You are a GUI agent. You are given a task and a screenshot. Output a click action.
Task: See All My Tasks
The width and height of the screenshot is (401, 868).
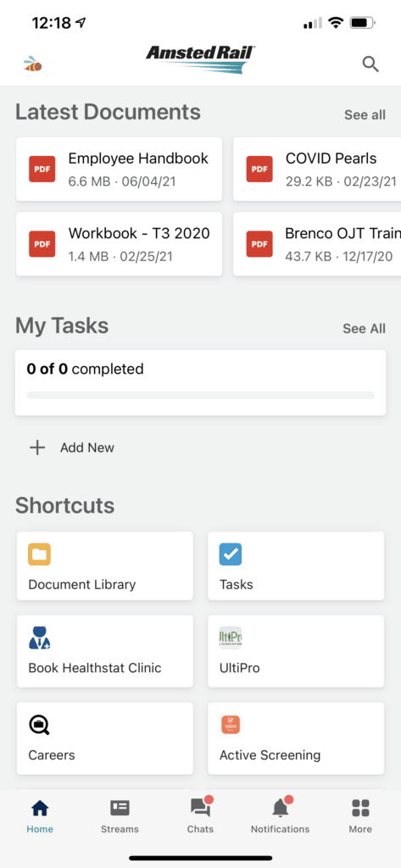pos(364,328)
